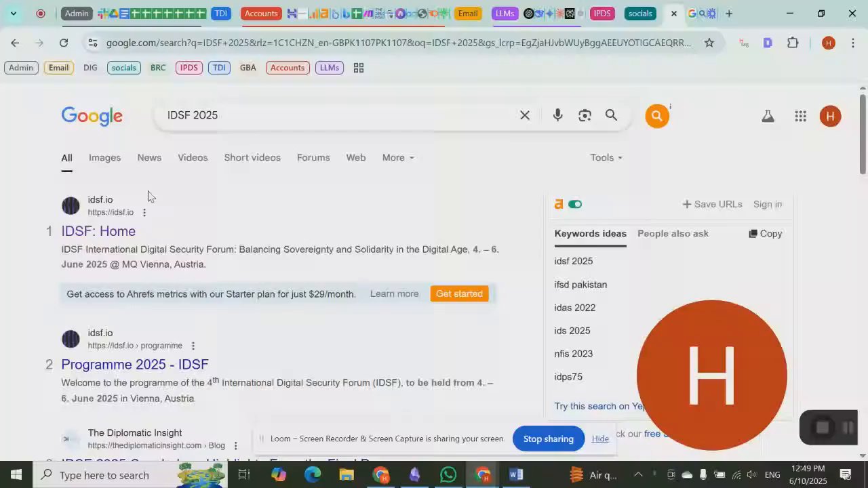Click keyword idea 'nfis 2023'

coord(574,354)
